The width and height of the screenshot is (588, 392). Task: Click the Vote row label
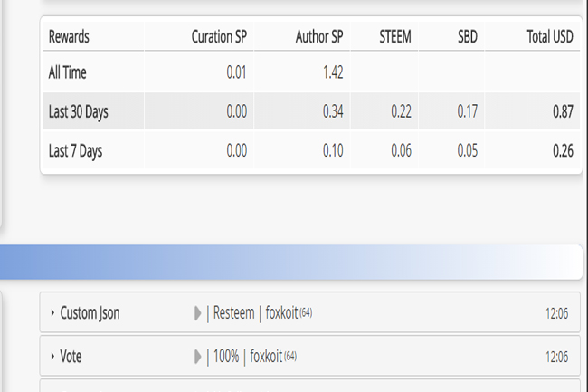(x=71, y=357)
